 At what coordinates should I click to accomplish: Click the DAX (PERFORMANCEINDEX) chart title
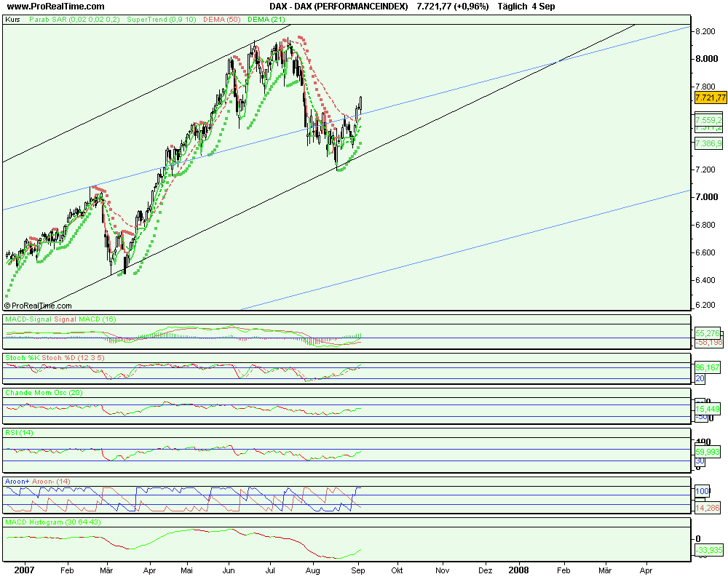339,7
